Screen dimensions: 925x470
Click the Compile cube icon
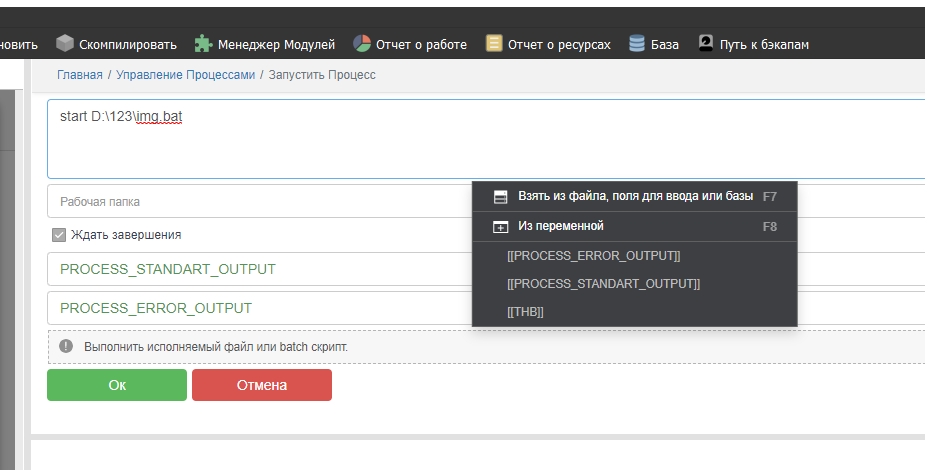coord(65,43)
